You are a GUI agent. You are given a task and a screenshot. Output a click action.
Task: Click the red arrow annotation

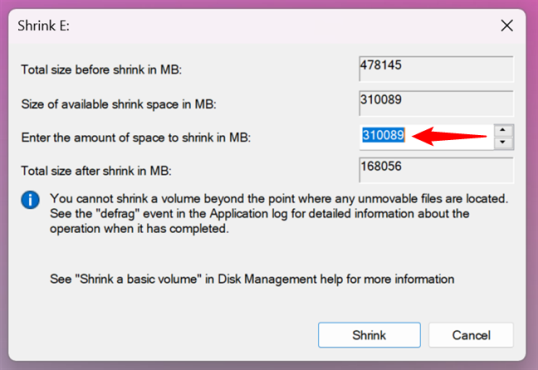pyautogui.click(x=449, y=136)
